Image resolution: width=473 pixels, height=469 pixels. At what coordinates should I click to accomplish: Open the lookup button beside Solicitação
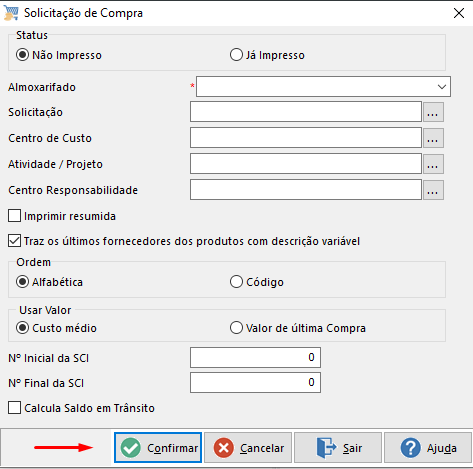tap(433, 112)
